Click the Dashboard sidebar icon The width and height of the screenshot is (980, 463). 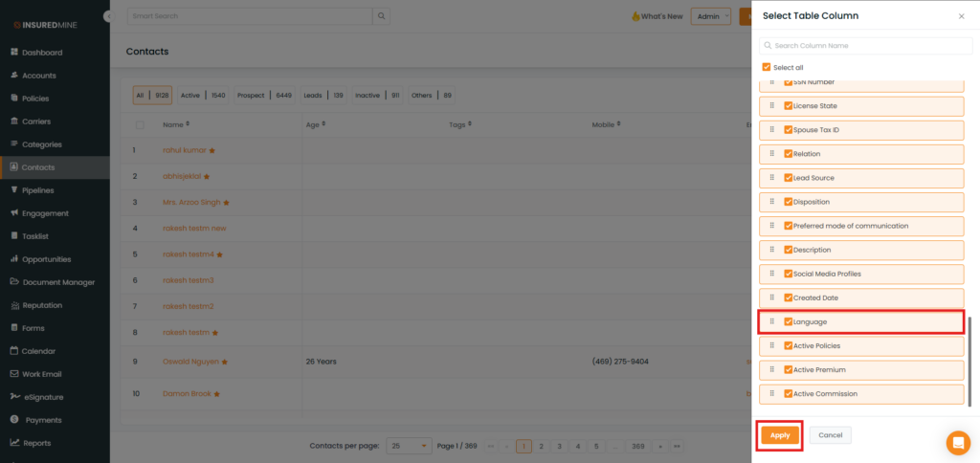tap(14, 53)
